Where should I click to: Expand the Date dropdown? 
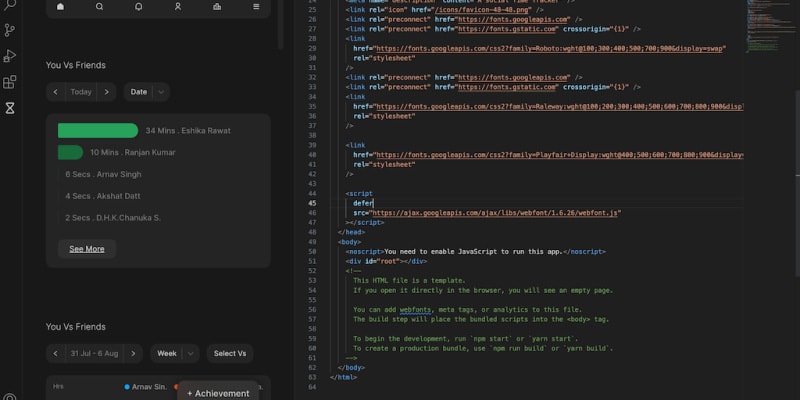coord(146,92)
